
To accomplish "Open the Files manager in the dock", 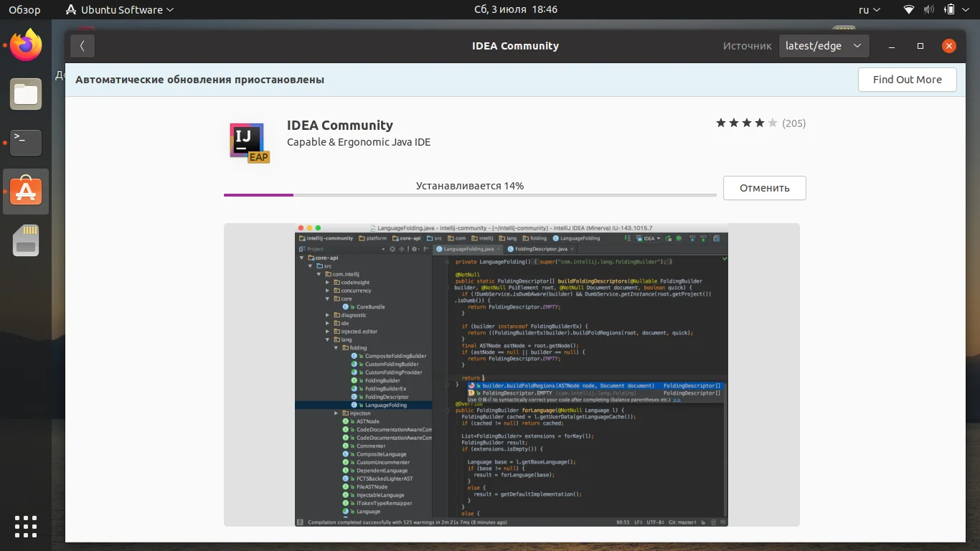I will tap(26, 94).
